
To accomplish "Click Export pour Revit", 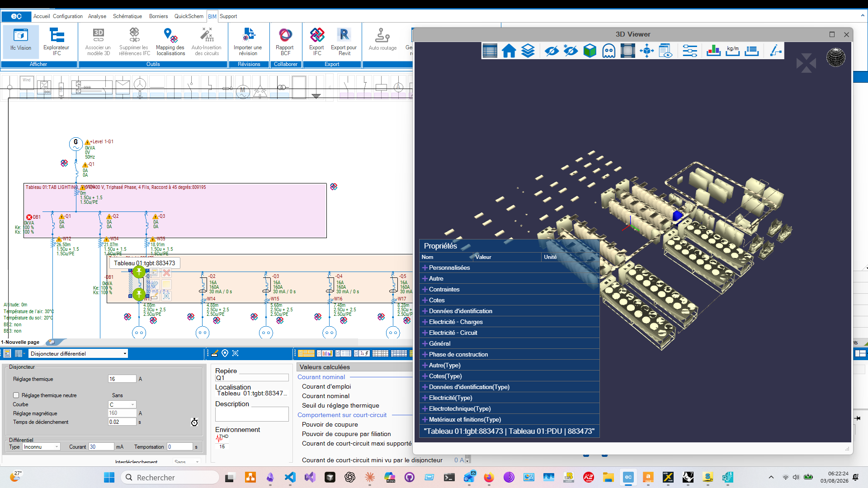I will point(344,42).
